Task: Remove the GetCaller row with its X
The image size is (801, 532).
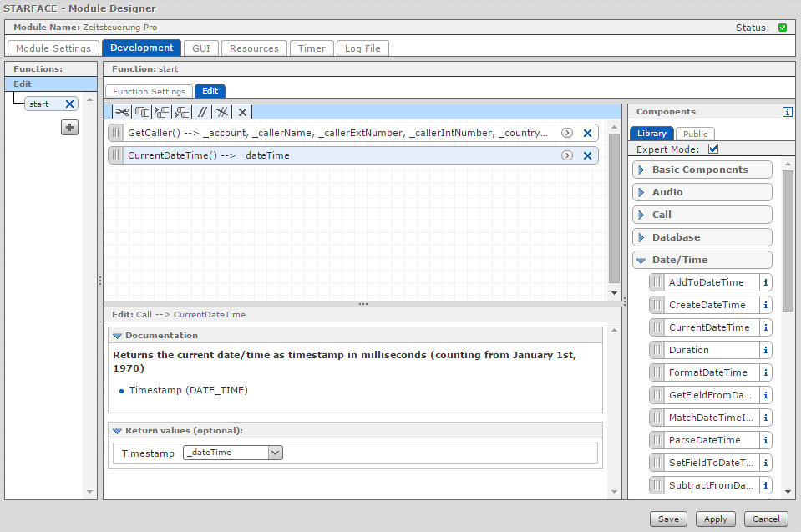Action: coord(587,133)
